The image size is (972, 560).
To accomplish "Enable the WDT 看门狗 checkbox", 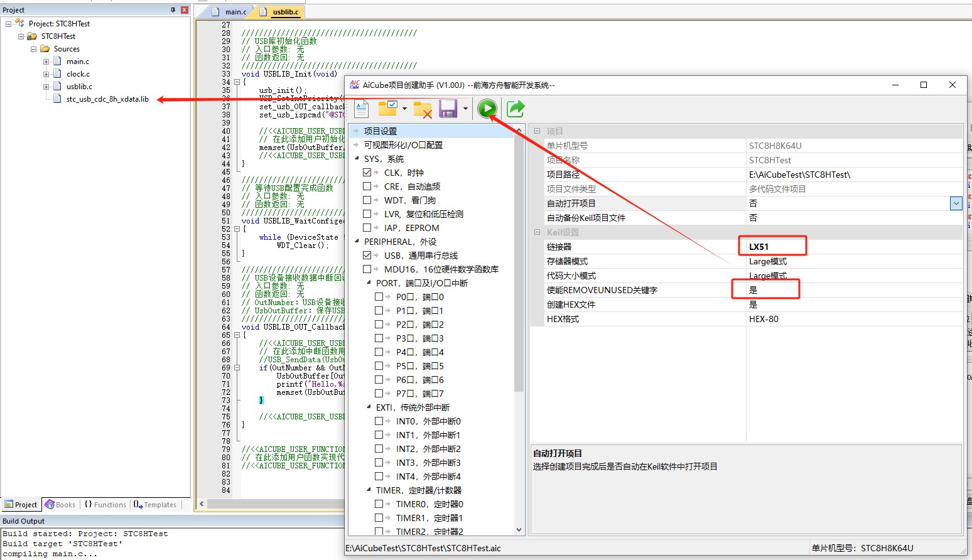I will tap(367, 200).
